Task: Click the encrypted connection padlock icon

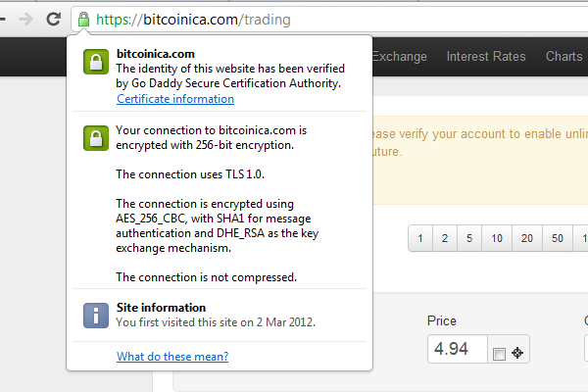Action: 96,138
